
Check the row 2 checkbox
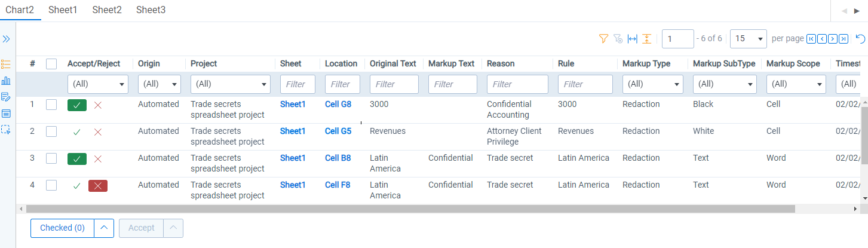[51, 131]
